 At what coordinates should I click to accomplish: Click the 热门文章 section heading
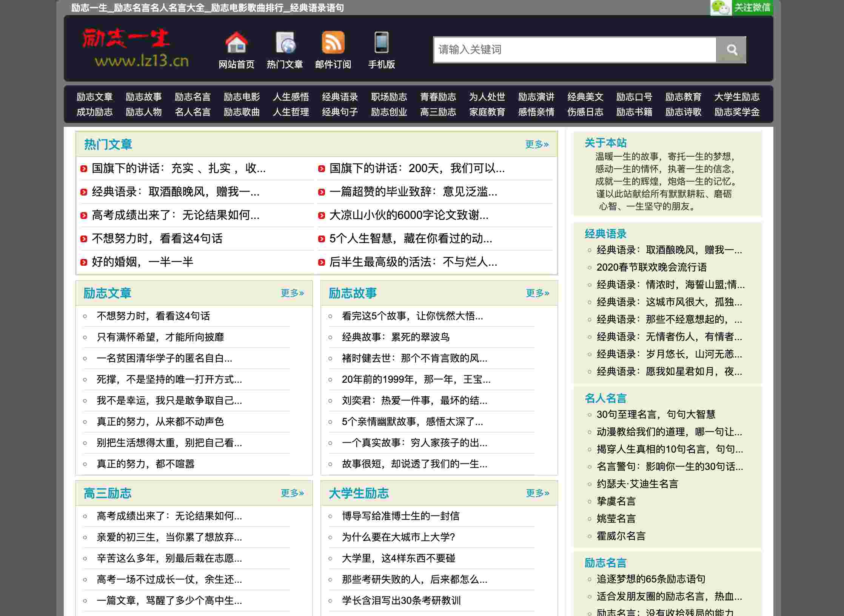[108, 144]
